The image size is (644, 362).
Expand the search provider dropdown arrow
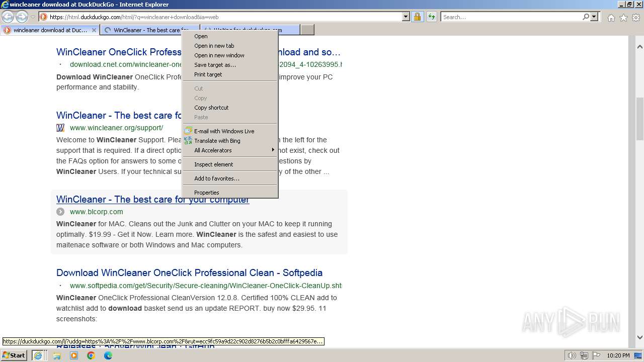tap(594, 17)
